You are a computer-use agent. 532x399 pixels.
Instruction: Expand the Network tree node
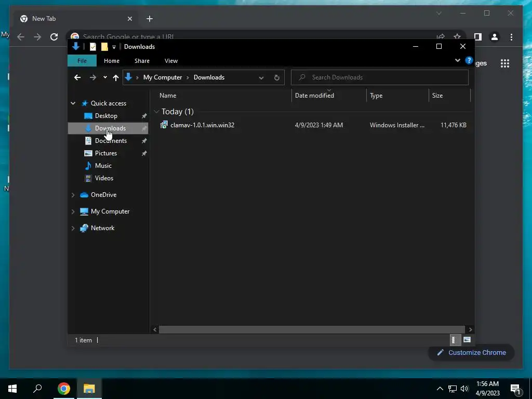coord(73,228)
